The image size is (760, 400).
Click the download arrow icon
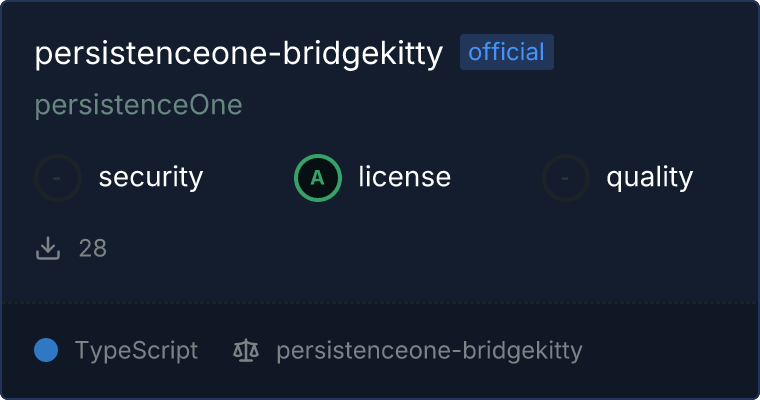pos(48,248)
